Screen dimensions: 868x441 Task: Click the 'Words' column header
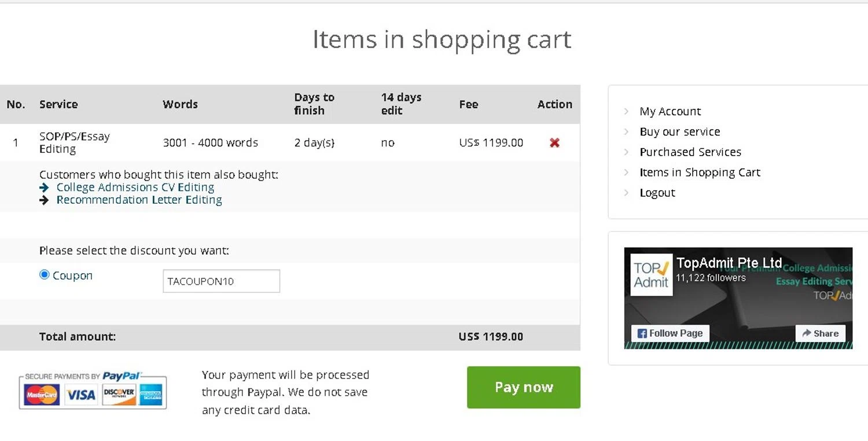click(x=180, y=104)
